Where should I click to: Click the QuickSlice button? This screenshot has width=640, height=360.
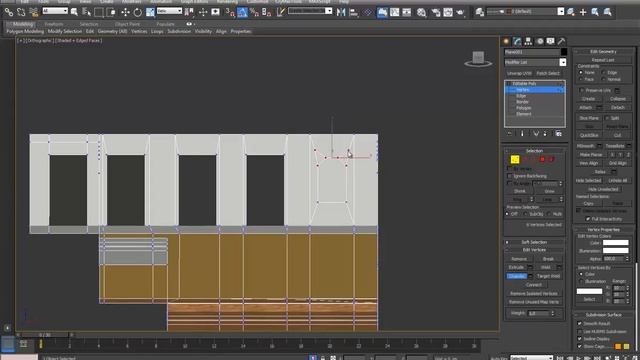(x=589, y=135)
